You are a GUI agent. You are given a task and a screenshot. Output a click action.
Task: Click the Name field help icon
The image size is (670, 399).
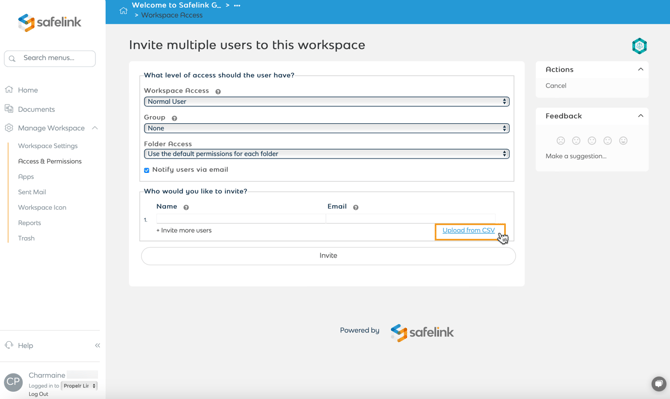(x=186, y=207)
